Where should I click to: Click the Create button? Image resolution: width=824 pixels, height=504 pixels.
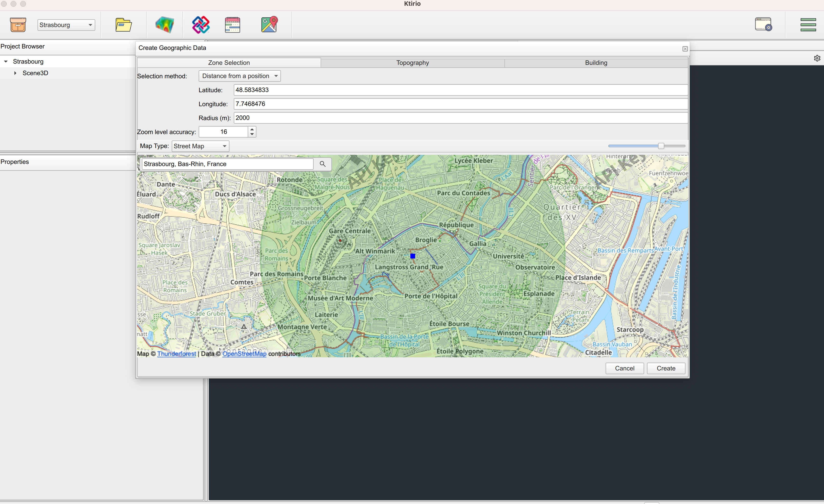[x=666, y=368]
